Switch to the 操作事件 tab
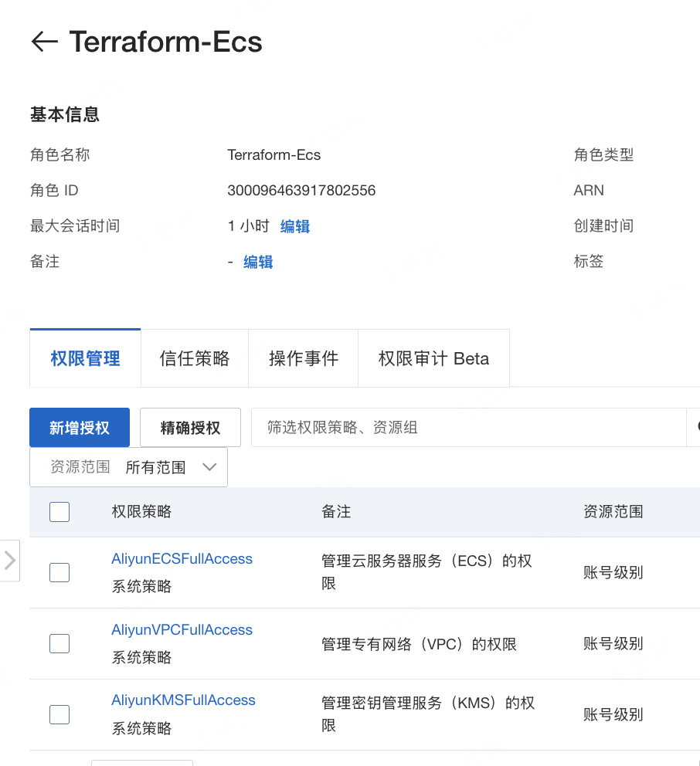 tap(303, 358)
